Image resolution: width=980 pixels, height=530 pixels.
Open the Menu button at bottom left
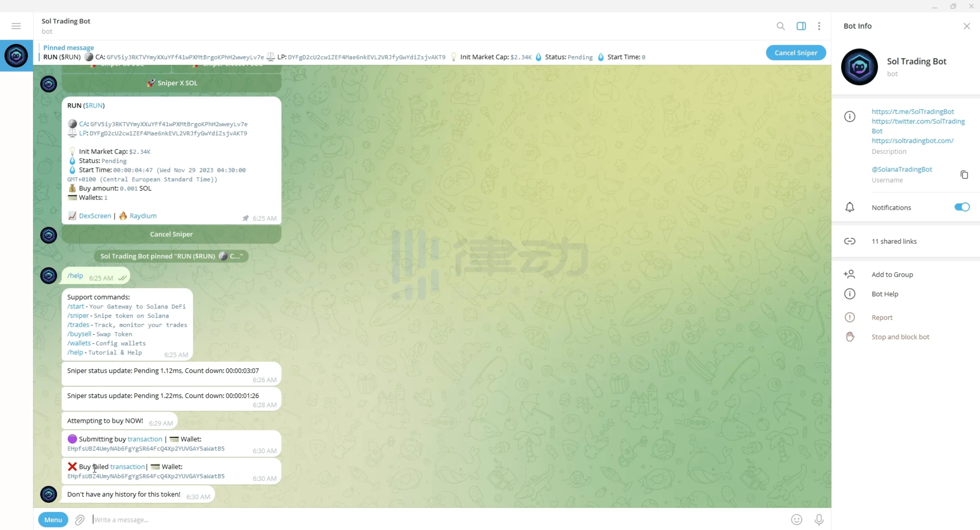click(53, 519)
